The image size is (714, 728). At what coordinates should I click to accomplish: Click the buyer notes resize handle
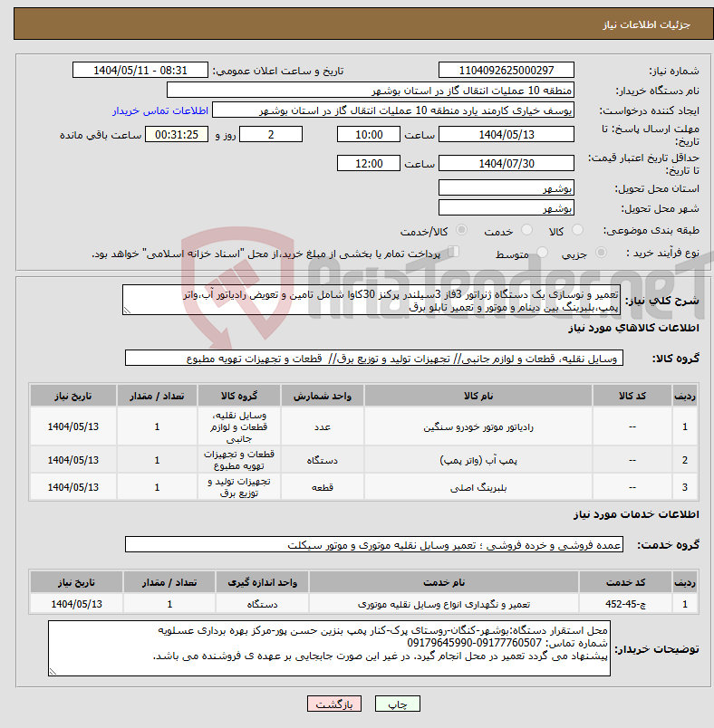(53, 671)
